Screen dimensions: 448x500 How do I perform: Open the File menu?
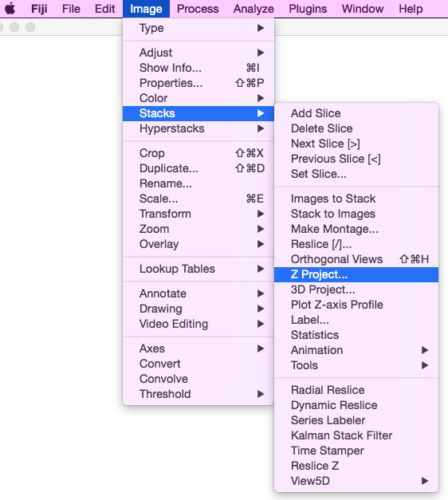[x=71, y=9]
